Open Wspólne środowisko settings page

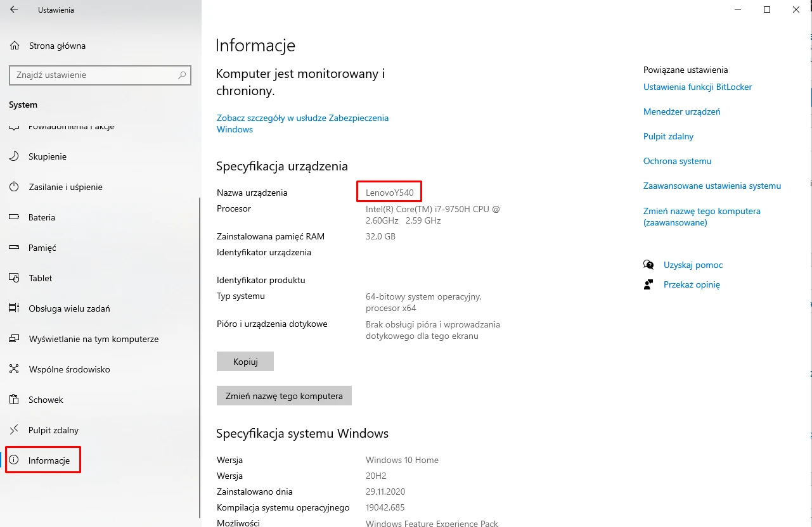tap(69, 369)
